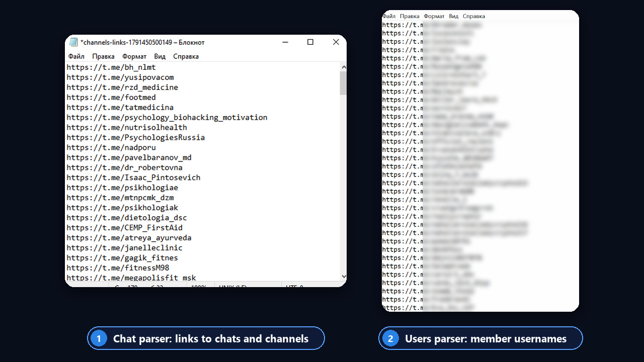Open Справка menu in channels-links window
This screenshot has width=644, height=362.
186,56
